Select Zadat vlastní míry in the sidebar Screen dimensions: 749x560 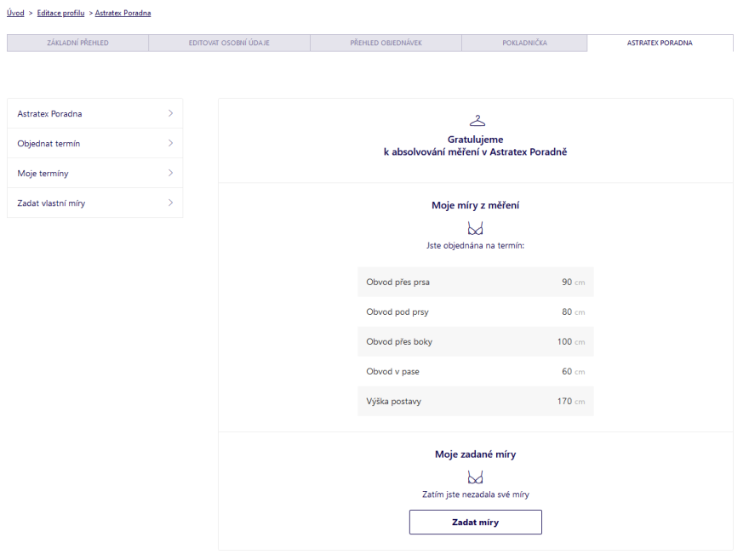point(95,203)
